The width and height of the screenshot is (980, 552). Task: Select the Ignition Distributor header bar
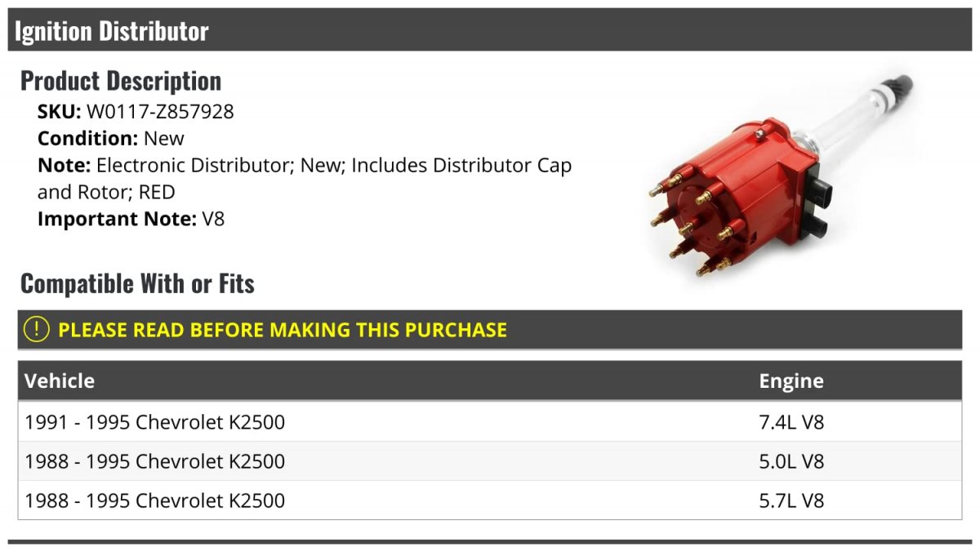pos(490,30)
